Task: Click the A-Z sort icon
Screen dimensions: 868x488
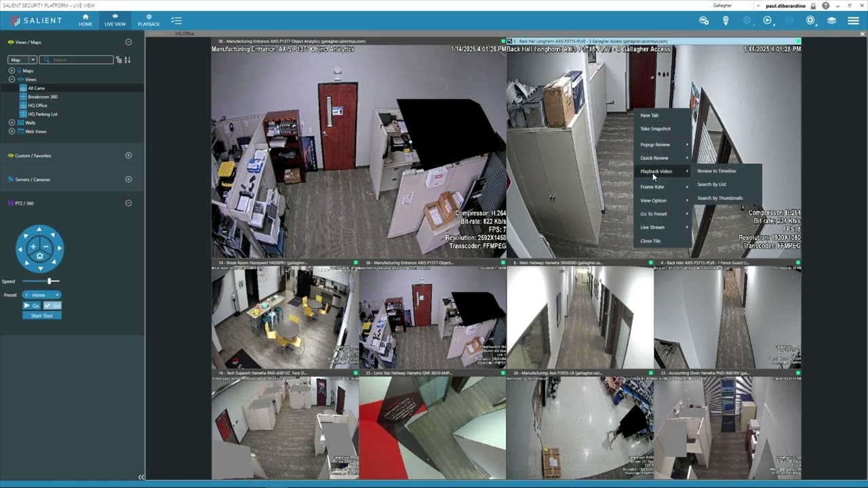Action: coord(127,60)
